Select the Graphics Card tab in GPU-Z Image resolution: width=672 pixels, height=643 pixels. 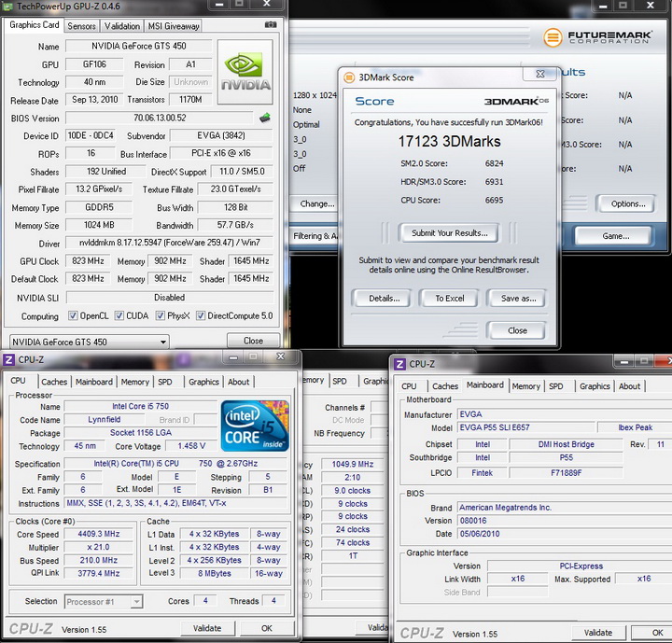(x=35, y=25)
